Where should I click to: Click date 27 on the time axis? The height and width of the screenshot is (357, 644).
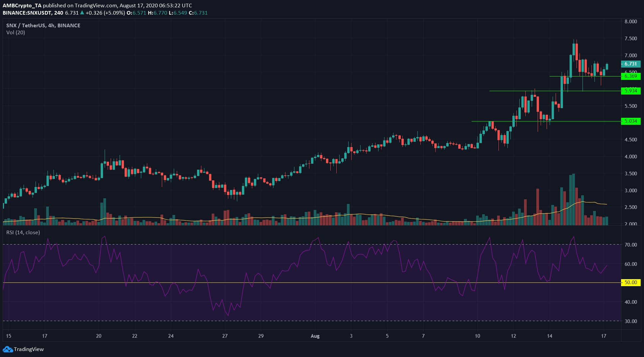pos(225,336)
